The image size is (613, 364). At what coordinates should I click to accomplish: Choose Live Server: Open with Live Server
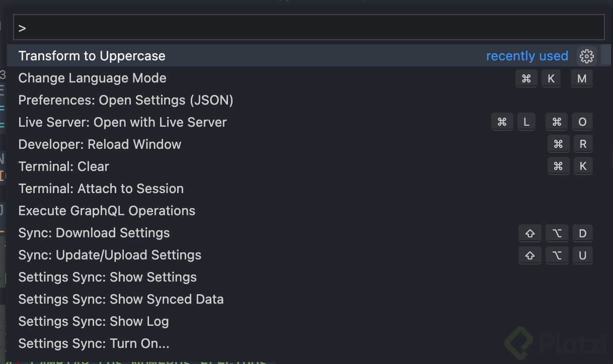(305, 122)
